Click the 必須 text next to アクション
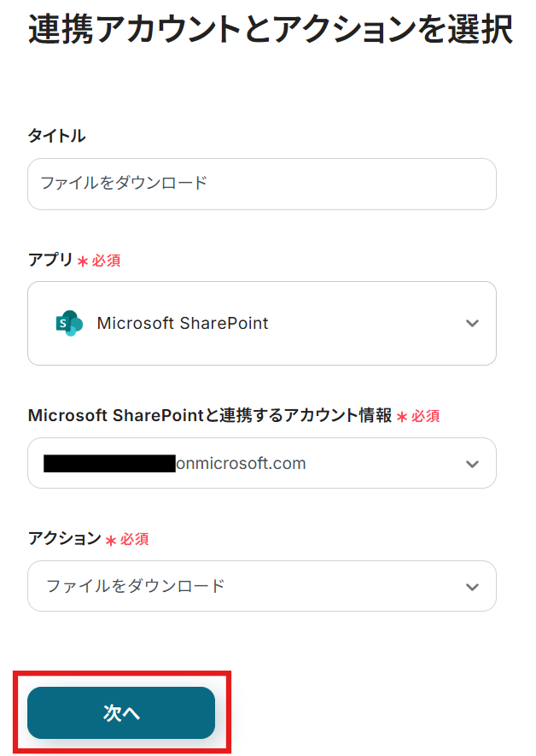The height and width of the screenshot is (756, 536). tap(135, 540)
